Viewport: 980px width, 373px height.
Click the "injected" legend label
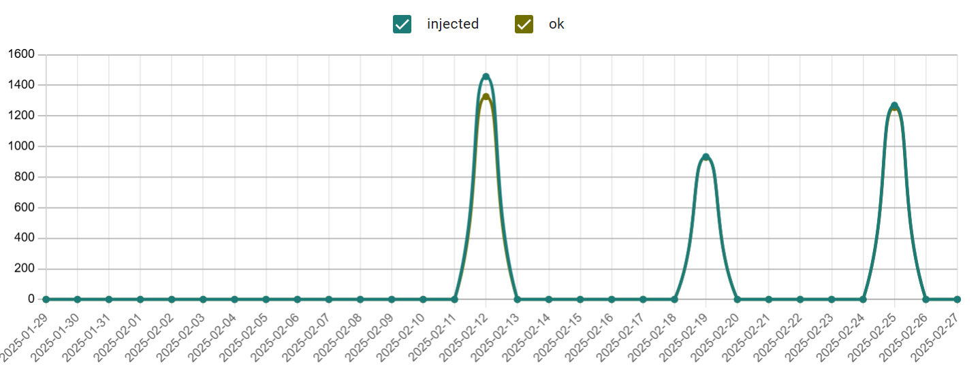point(453,24)
